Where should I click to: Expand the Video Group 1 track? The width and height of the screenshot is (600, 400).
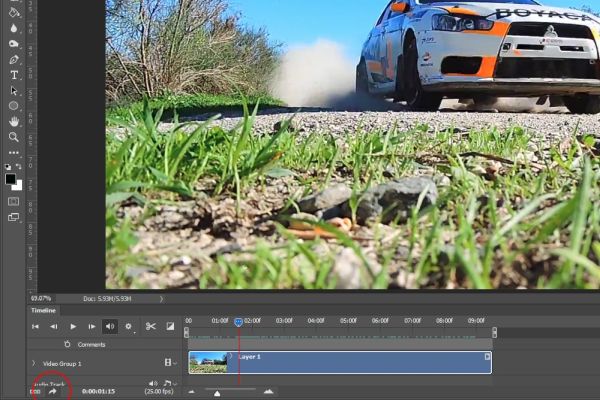(34, 363)
